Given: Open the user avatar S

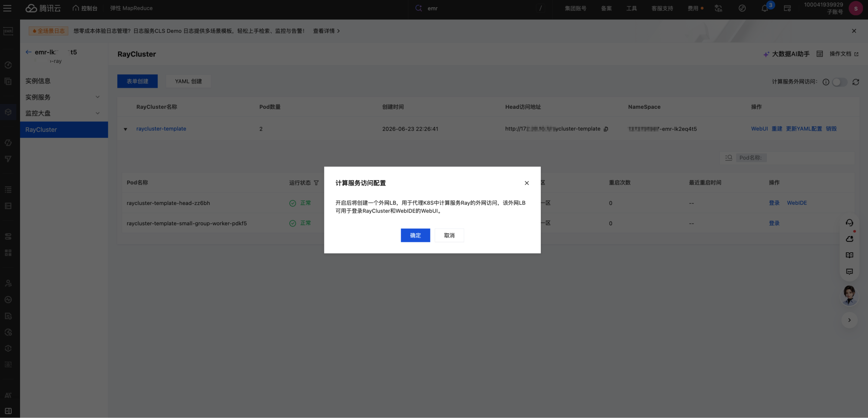Looking at the screenshot, I should [856, 8].
